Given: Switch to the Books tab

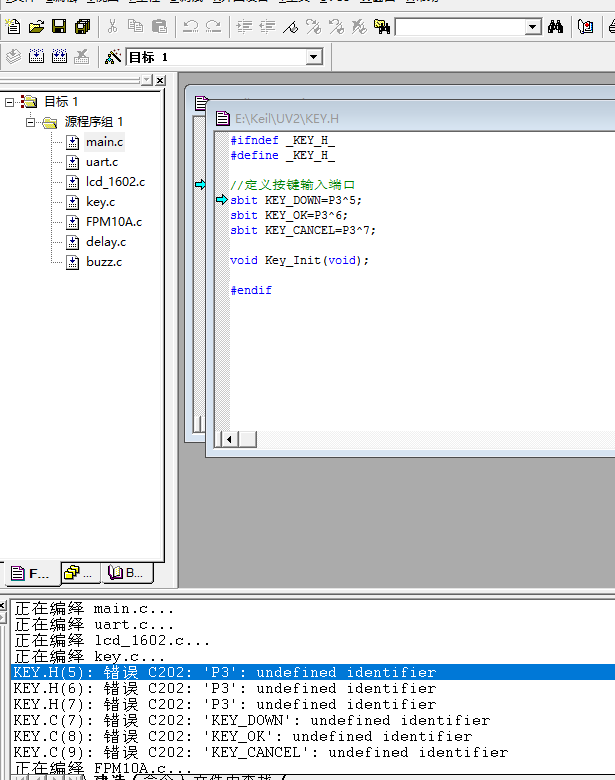Looking at the screenshot, I should [x=128, y=573].
